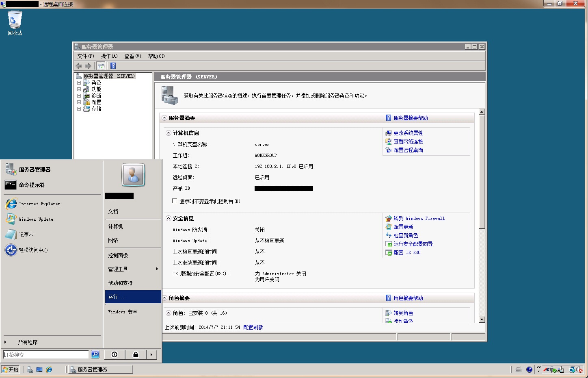The image size is (588, 378).
Task: Check 登录时不要显示此控制台 checkbox
Action: click(175, 201)
